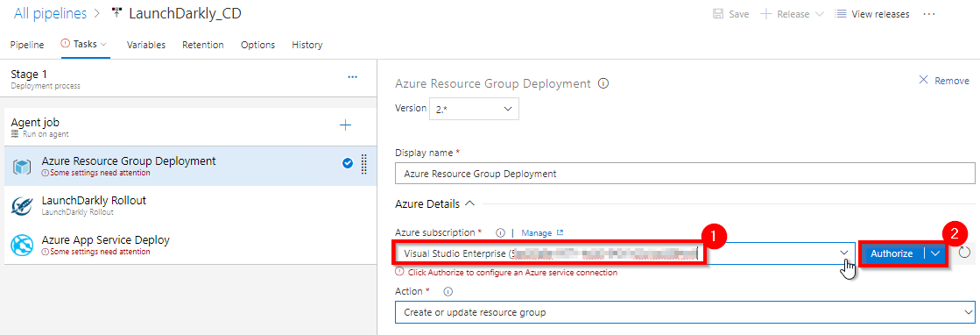
Task: Click the info icon next to Action
Action: [448, 292]
